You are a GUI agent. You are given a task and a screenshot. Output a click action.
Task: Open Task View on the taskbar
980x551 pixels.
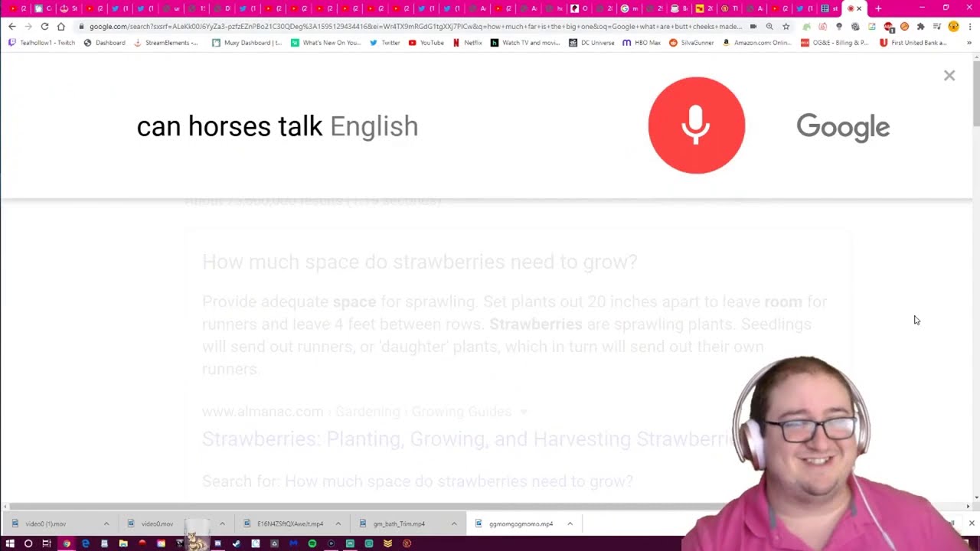click(47, 543)
